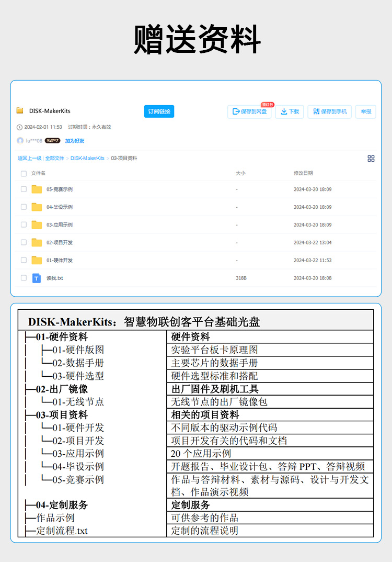
Task: Open file name 读我.txt
Action: (x=55, y=278)
